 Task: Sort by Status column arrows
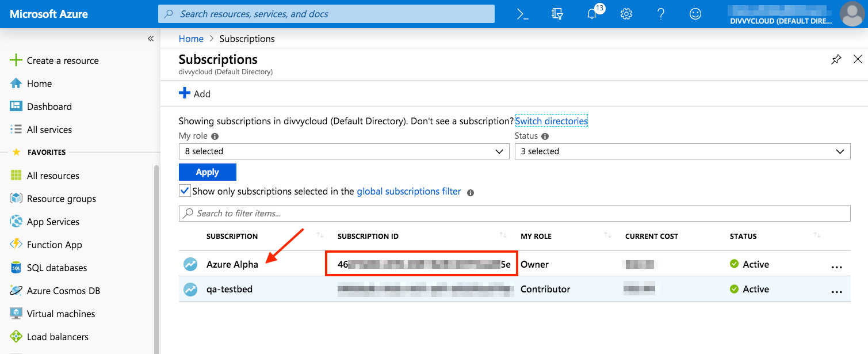(817, 235)
